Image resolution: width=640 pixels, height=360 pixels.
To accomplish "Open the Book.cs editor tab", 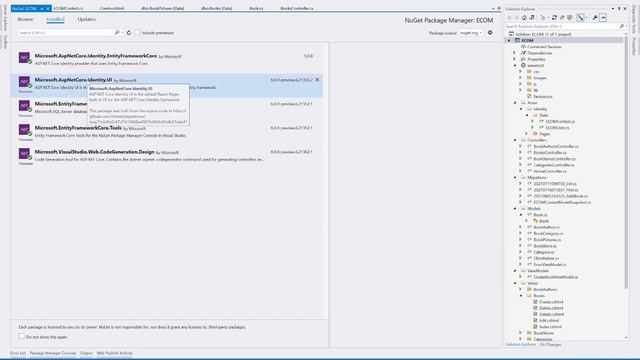I will (x=256, y=8).
